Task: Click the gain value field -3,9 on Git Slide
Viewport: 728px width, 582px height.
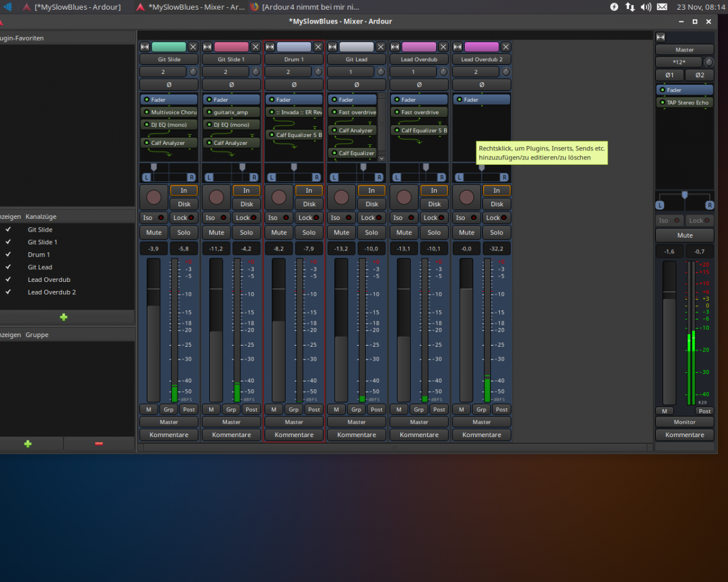Action: pos(153,249)
